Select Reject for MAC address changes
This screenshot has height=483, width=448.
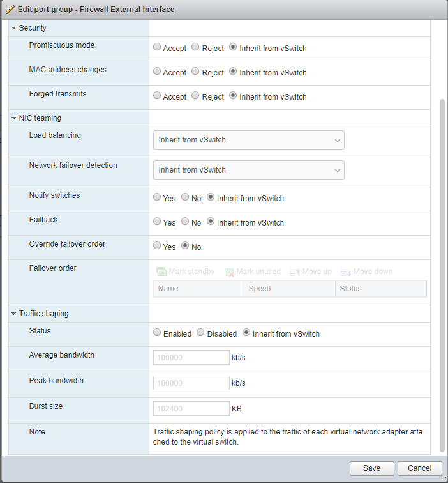click(195, 72)
